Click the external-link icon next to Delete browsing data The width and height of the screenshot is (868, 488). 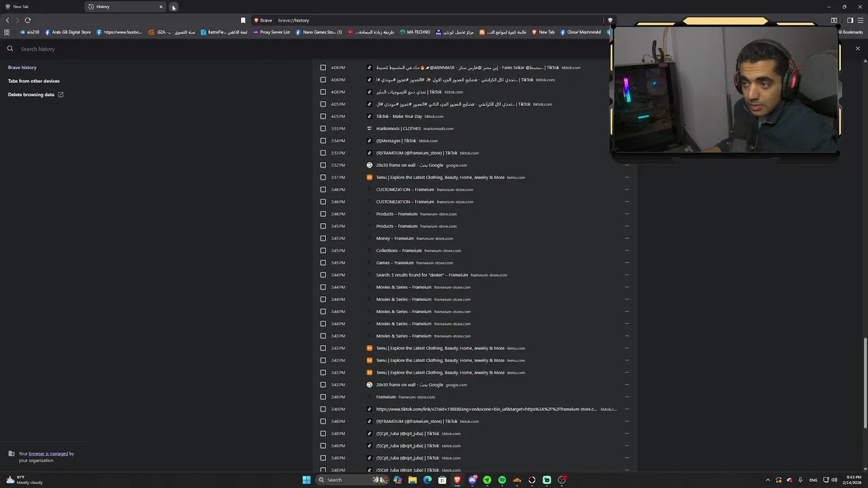point(60,94)
